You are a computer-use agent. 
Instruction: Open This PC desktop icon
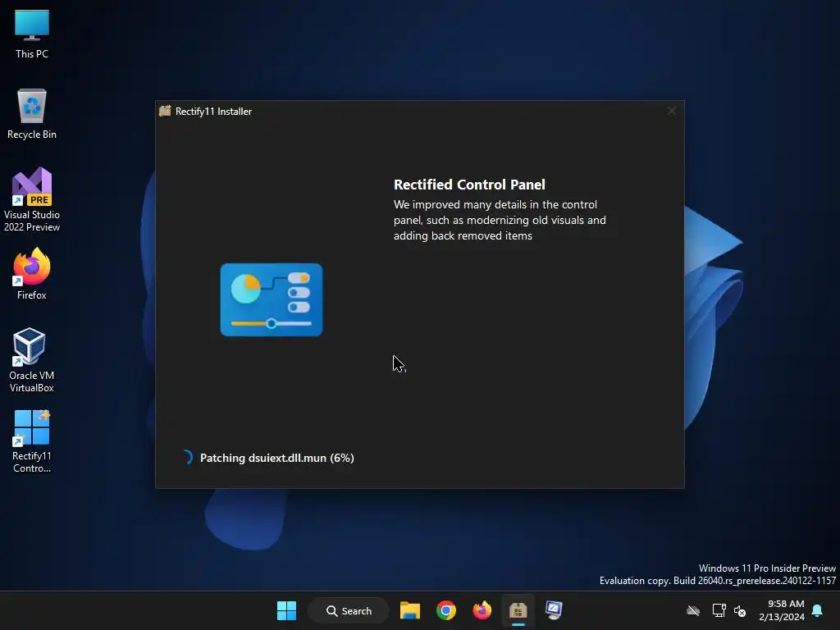32,34
